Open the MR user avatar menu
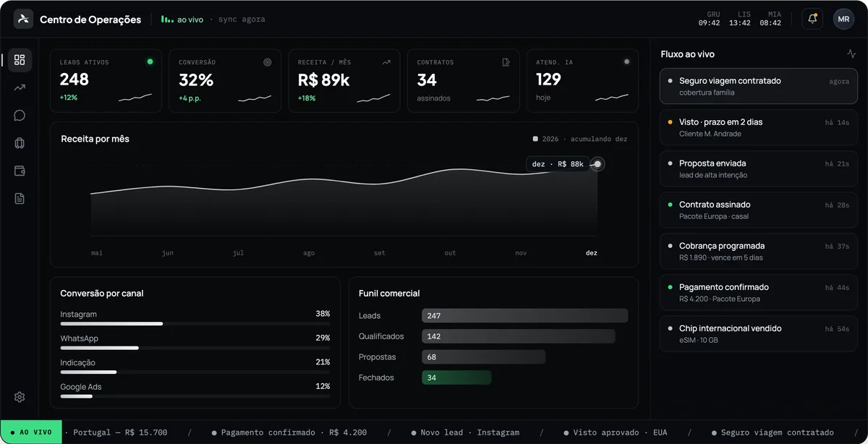 (x=843, y=20)
